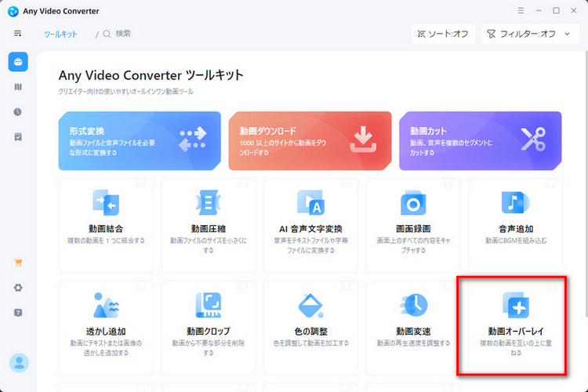Bookmark the 動画クロップ card

click(243, 286)
